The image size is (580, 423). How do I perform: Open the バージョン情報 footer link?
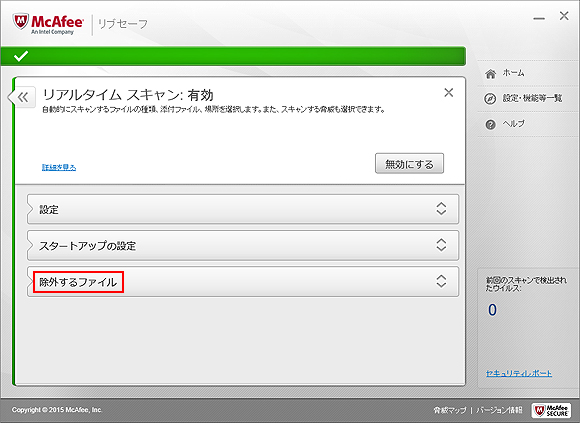click(499, 410)
